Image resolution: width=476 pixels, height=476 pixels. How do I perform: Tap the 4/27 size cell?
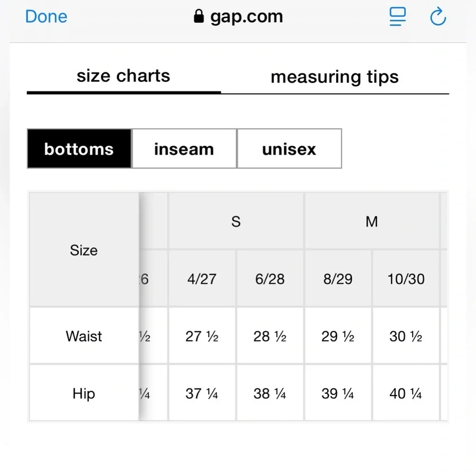coord(202,279)
